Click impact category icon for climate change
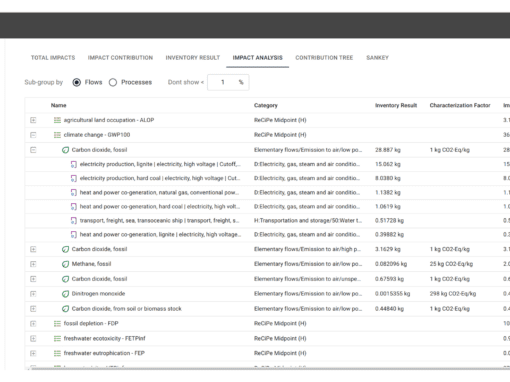Image resolution: width=510 pixels, height=382 pixels. (x=57, y=135)
